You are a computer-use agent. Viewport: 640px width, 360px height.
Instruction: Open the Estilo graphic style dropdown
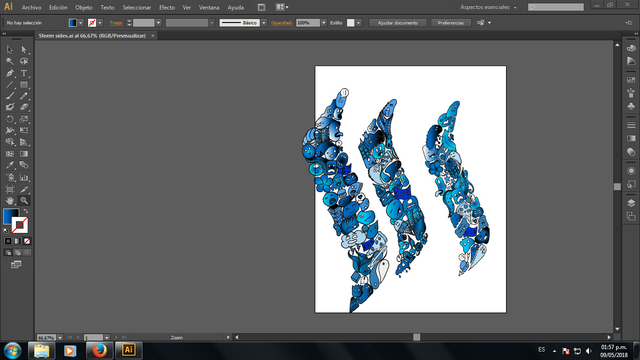click(358, 23)
